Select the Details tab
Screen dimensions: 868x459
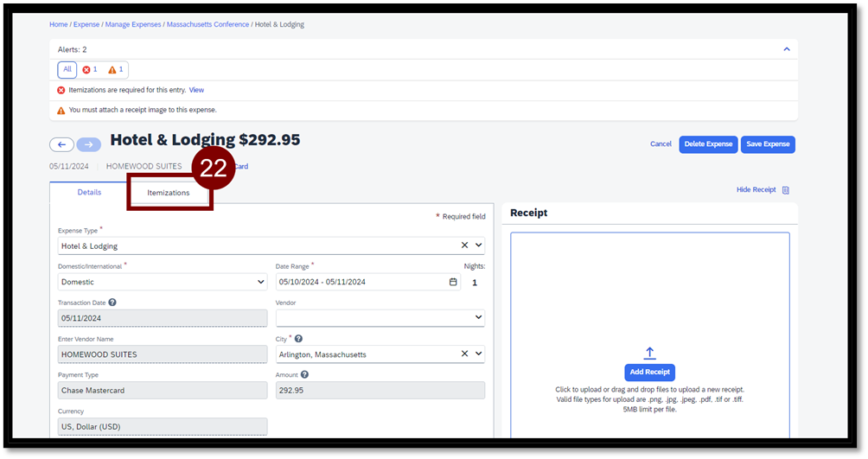pos(89,193)
